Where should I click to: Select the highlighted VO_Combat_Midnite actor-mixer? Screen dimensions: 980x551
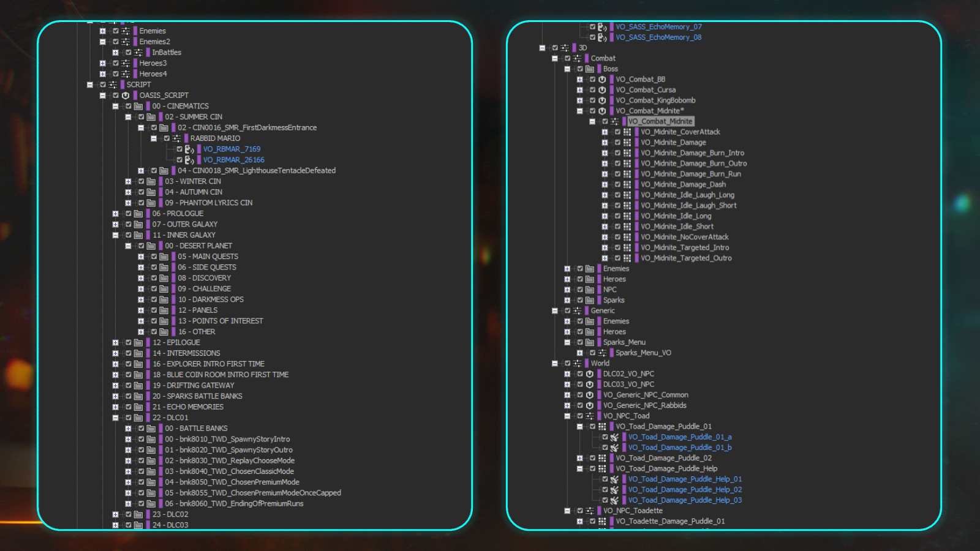pyautogui.click(x=660, y=121)
